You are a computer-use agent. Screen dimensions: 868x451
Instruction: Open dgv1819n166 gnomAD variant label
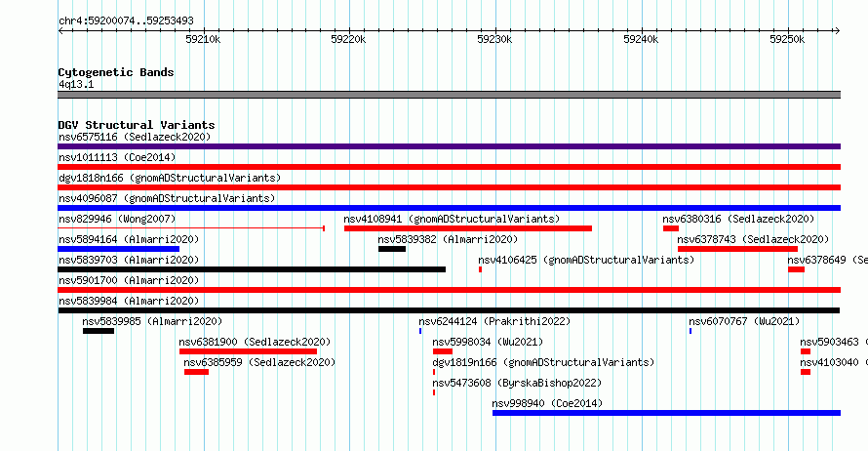click(543, 362)
